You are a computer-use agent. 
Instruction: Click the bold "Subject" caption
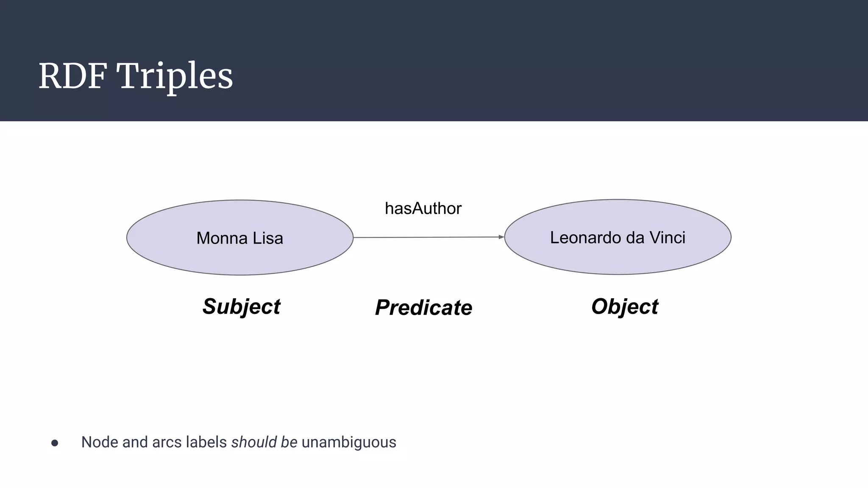click(241, 307)
